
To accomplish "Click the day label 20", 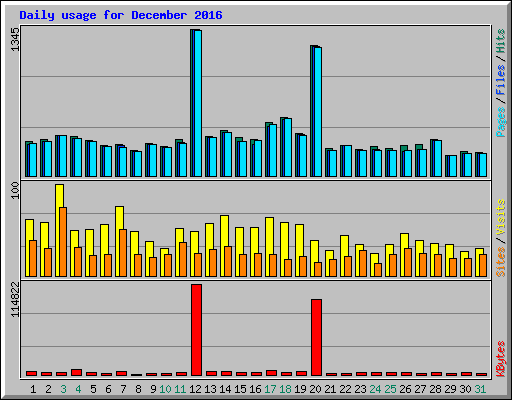I will (315, 389).
